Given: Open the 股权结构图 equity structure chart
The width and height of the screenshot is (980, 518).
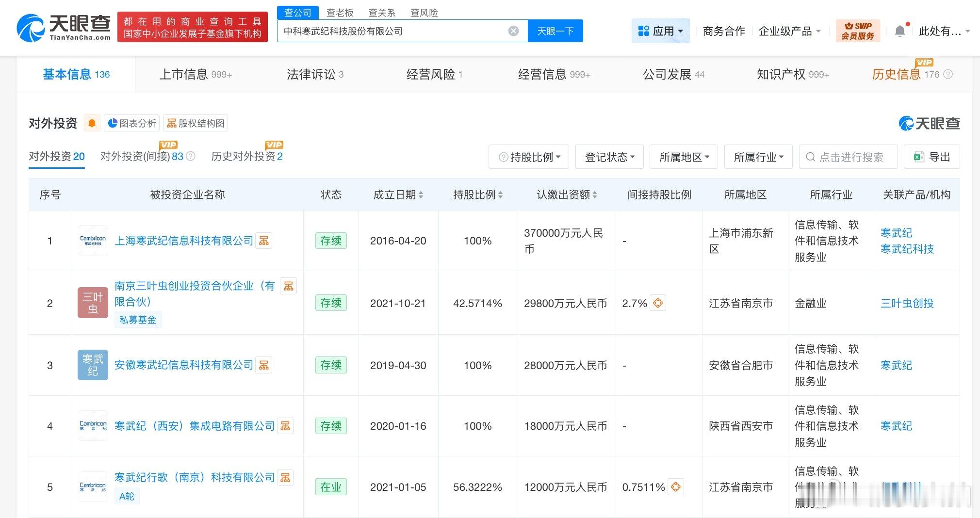Looking at the screenshot, I should click(196, 123).
